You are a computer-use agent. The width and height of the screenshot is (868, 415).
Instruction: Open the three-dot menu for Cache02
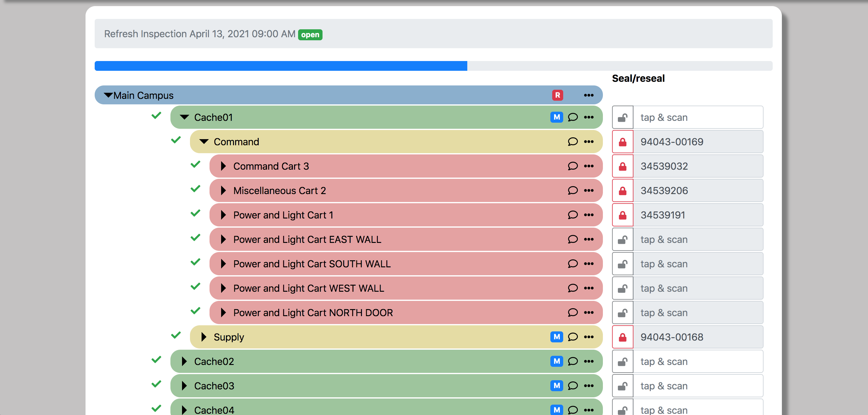click(x=589, y=361)
